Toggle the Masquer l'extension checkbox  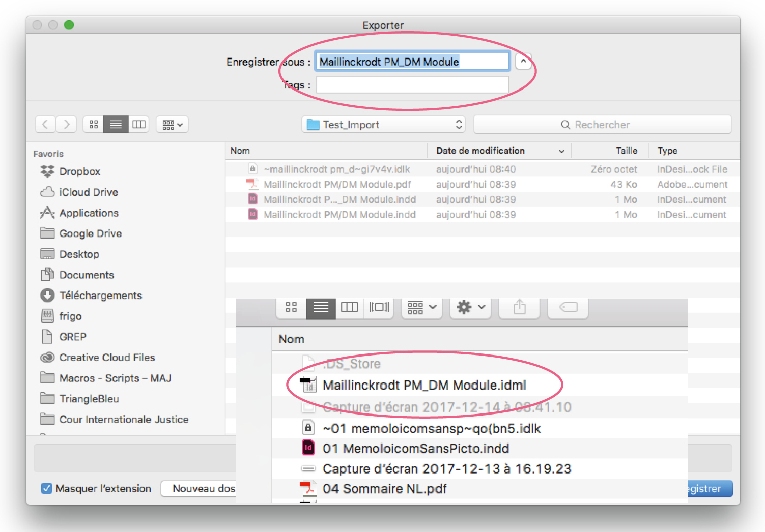[46, 489]
